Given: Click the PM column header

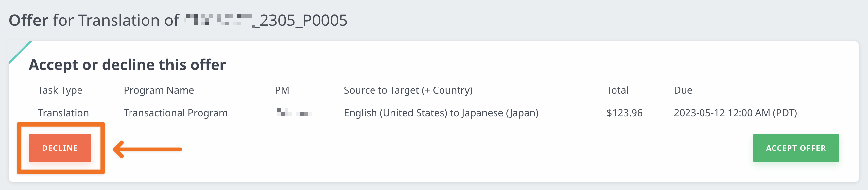Looking at the screenshot, I should 282,90.
